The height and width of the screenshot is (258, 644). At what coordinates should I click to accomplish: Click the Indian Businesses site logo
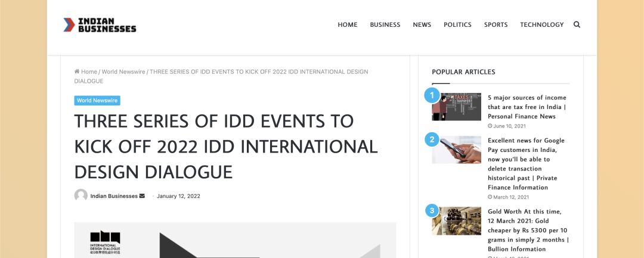100,24
